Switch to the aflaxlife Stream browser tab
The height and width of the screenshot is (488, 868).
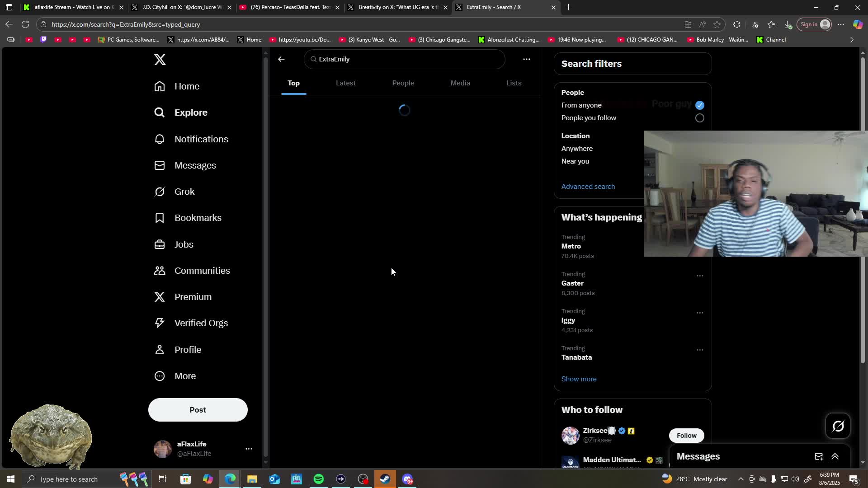(74, 7)
